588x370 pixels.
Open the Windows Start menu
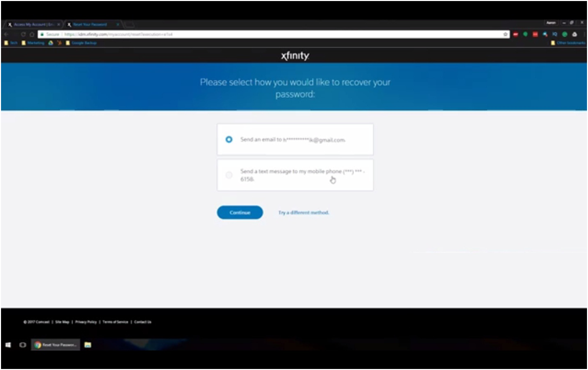pos(8,345)
